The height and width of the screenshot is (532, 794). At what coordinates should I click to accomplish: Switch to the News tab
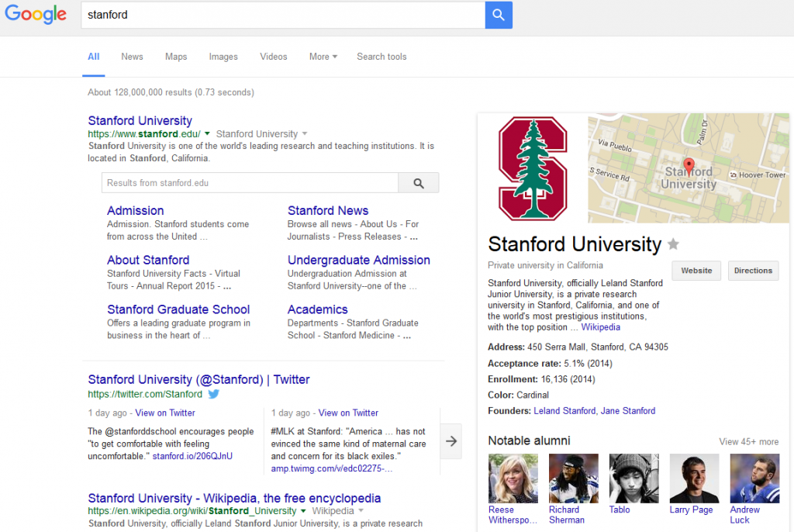(132, 57)
